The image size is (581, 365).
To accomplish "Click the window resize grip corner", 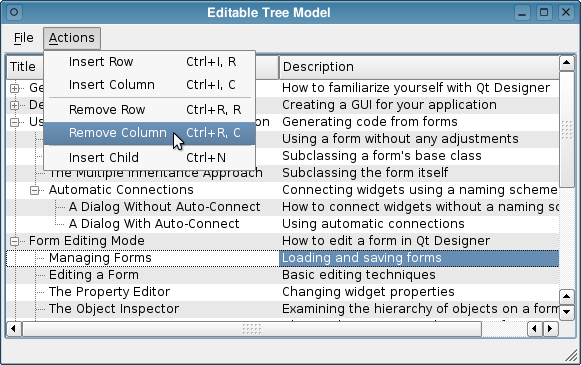I will pyautogui.click(x=571, y=355).
